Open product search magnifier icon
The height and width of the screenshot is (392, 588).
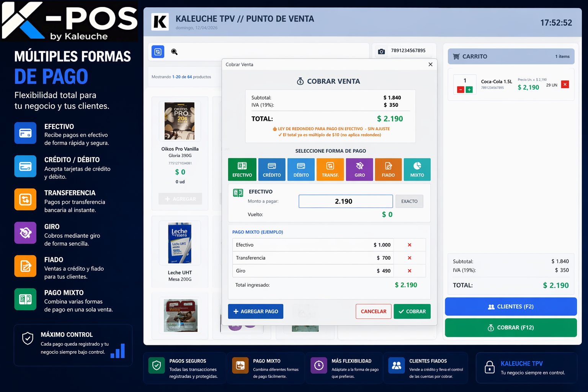[174, 52]
